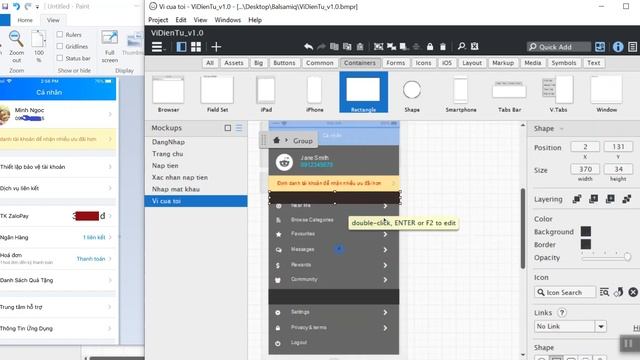Screen dimensions: 640x360
Task: Select the Browser container thumbnail
Action: tap(168, 94)
